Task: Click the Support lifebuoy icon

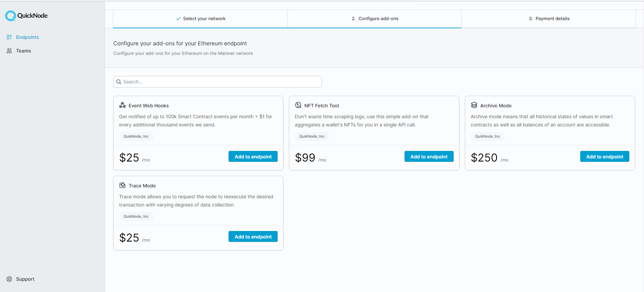Action: [9, 279]
